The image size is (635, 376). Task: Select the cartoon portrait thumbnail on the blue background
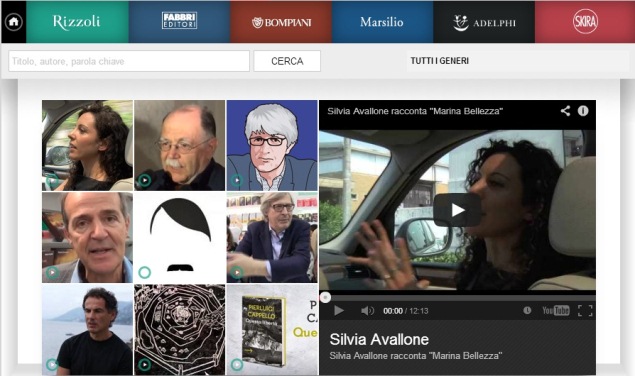(272, 145)
